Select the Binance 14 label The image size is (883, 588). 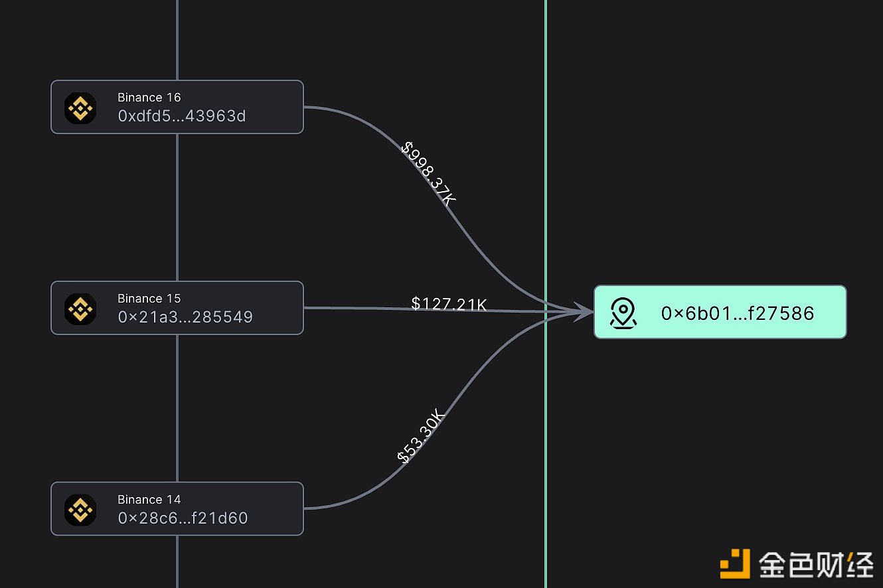(149, 500)
